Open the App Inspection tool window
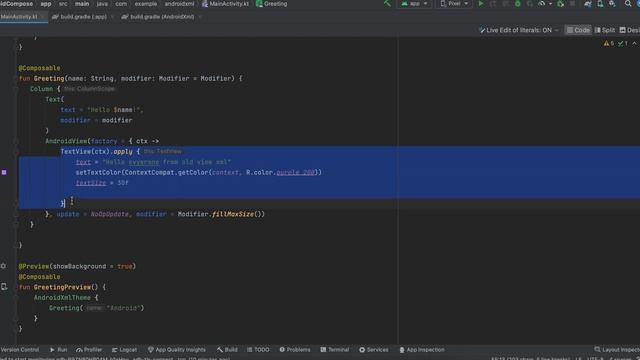Screen dimensions: 640x360 click(x=422, y=350)
